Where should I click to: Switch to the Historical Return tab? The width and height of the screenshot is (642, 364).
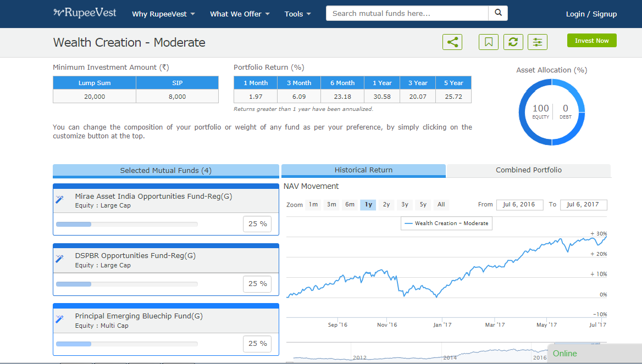pos(363,170)
